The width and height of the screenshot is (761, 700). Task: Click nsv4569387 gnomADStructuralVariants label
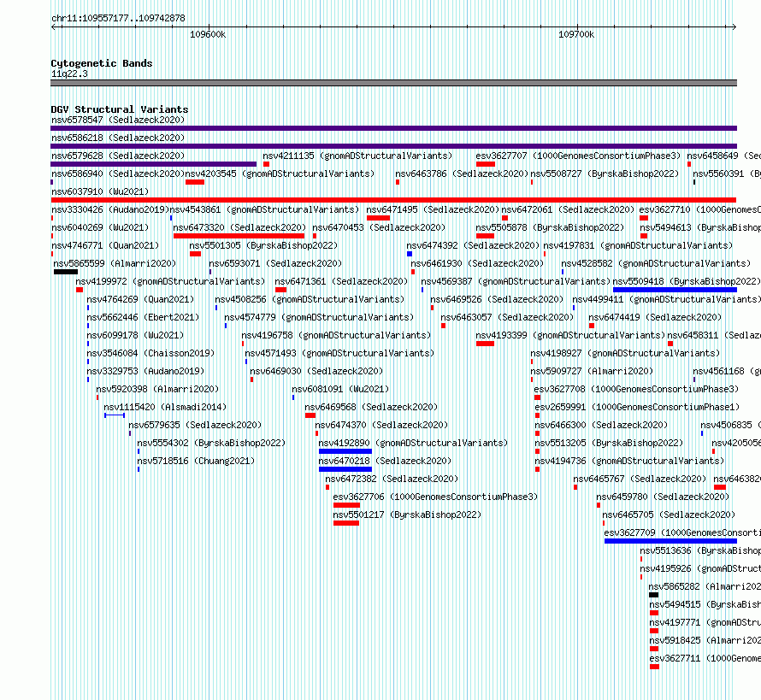(x=516, y=281)
